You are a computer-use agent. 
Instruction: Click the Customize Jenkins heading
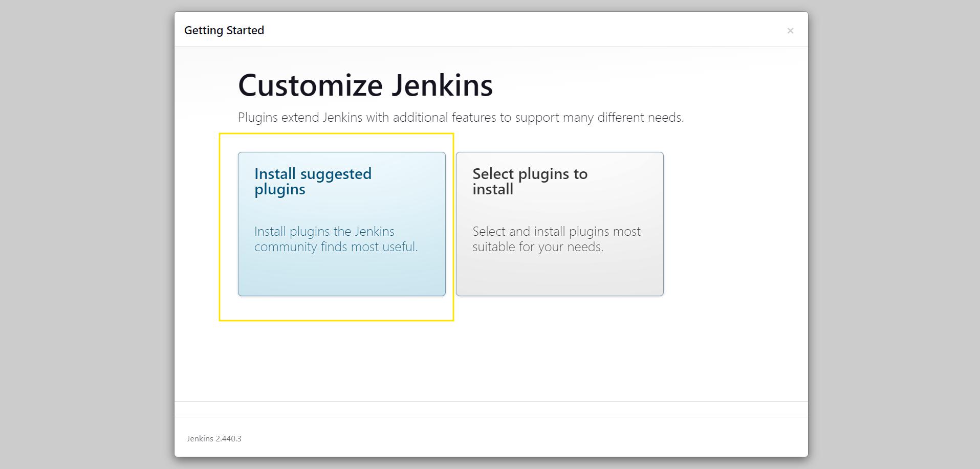tap(365, 85)
